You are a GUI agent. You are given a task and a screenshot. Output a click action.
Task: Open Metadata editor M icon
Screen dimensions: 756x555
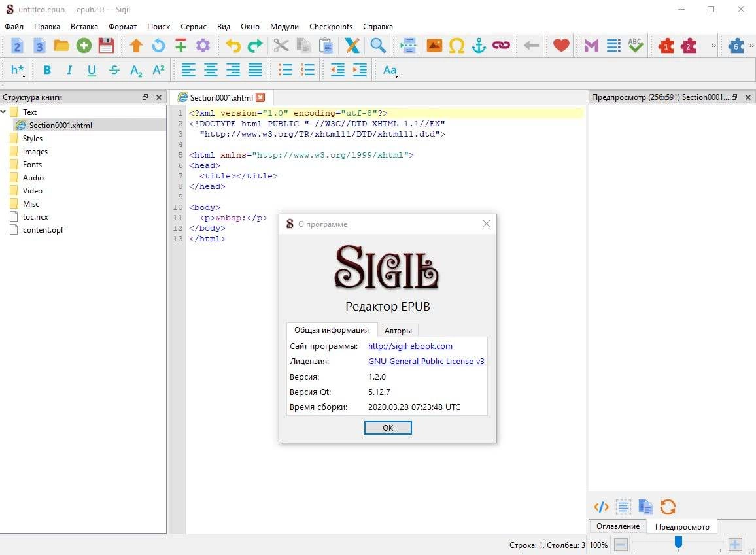coord(591,46)
